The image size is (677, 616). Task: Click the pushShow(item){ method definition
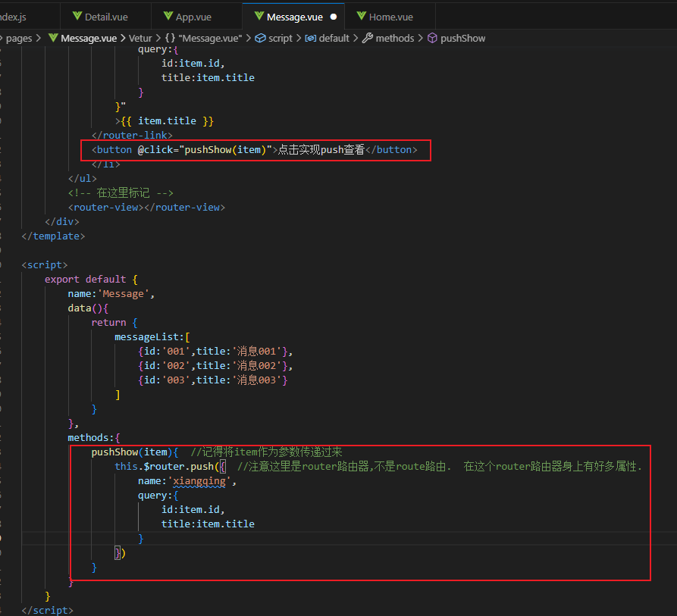pyautogui.click(x=135, y=452)
